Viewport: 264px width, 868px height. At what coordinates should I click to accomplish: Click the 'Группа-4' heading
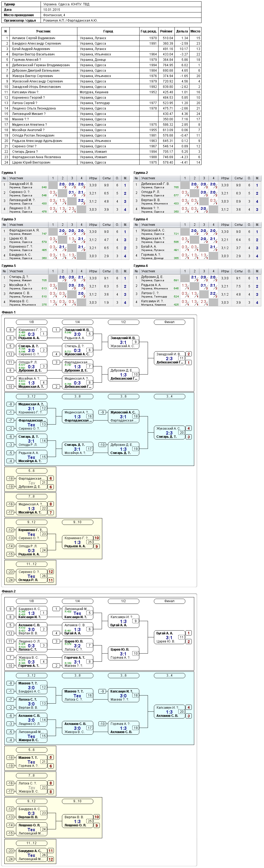tap(141, 219)
